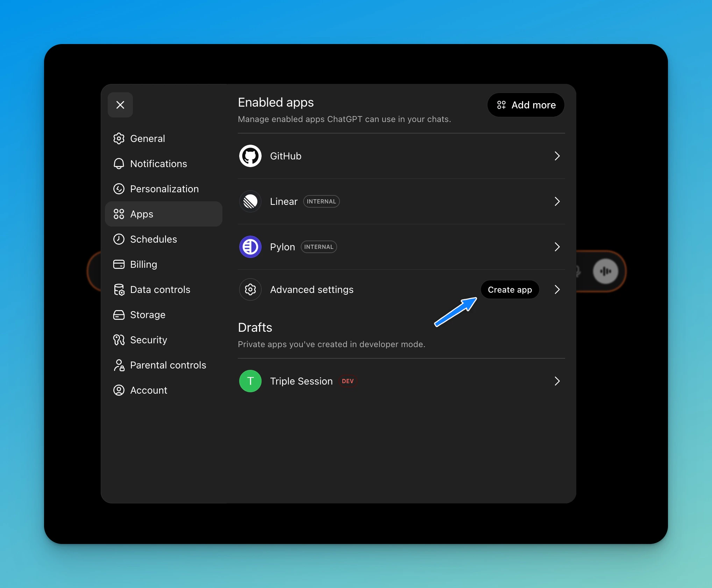Click the GitHub logo icon
The width and height of the screenshot is (712, 588).
250,156
